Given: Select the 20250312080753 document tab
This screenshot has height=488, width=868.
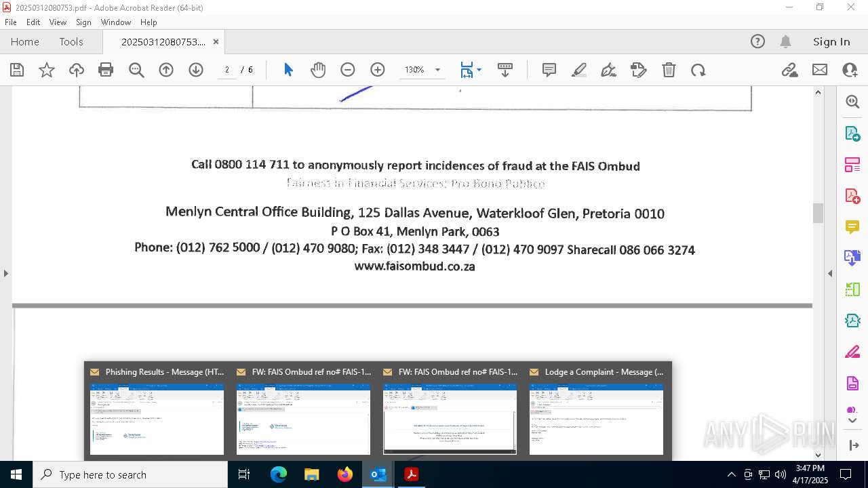Looking at the screenshot, I should coord(163,41).
